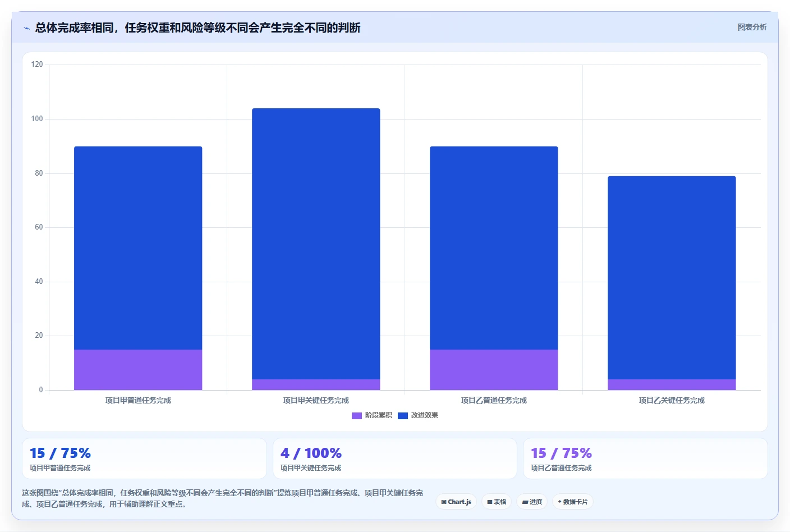Click purple segment of 项目乙关键任务完成 bar
Viewport: 790px width, 532px height.
click(672, 385)
